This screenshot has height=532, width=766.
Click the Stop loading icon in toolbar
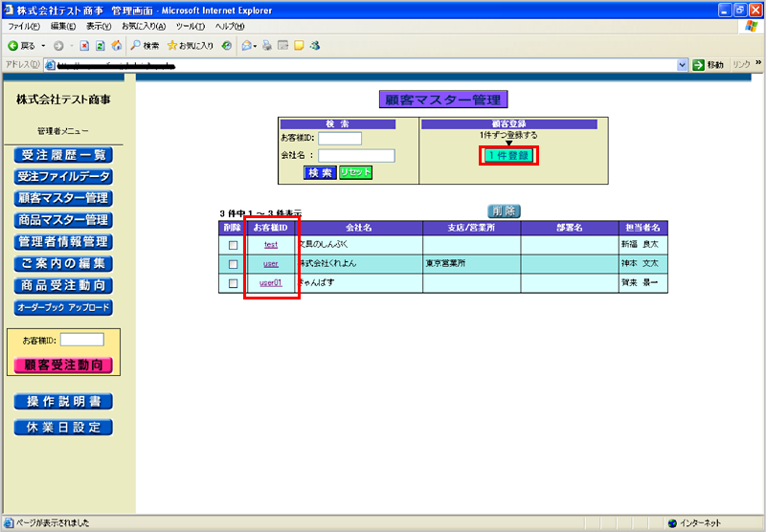85,45
